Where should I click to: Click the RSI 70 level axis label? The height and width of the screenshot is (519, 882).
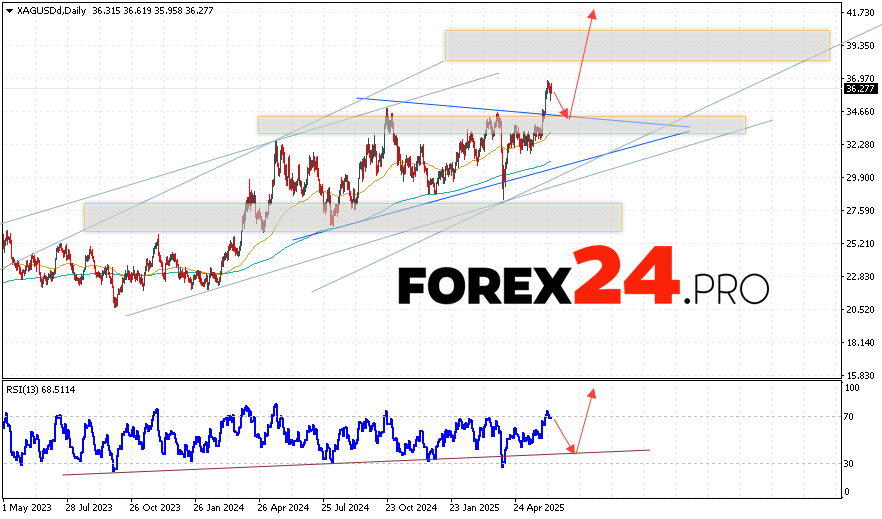point(850,415)
